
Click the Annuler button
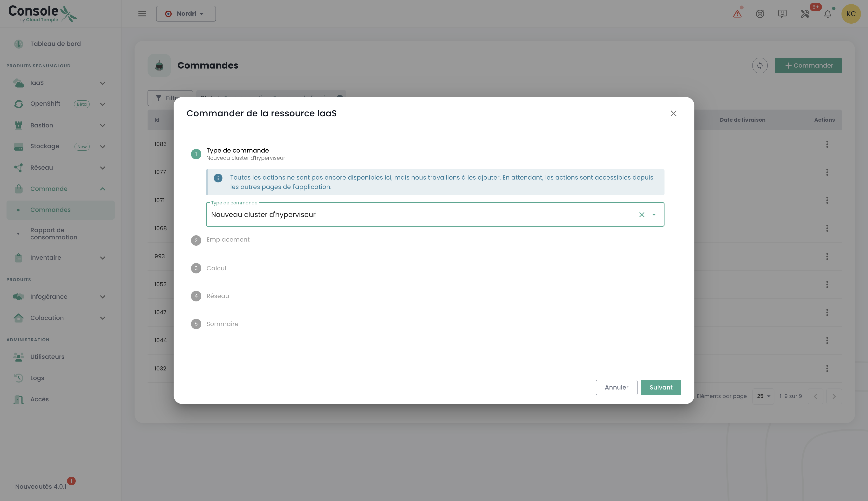(616, 387)
